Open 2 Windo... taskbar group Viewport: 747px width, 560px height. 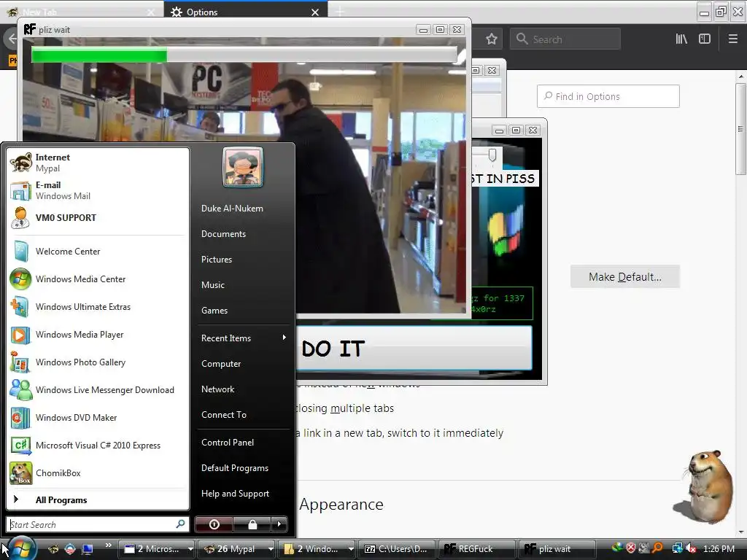click(317, 548)
